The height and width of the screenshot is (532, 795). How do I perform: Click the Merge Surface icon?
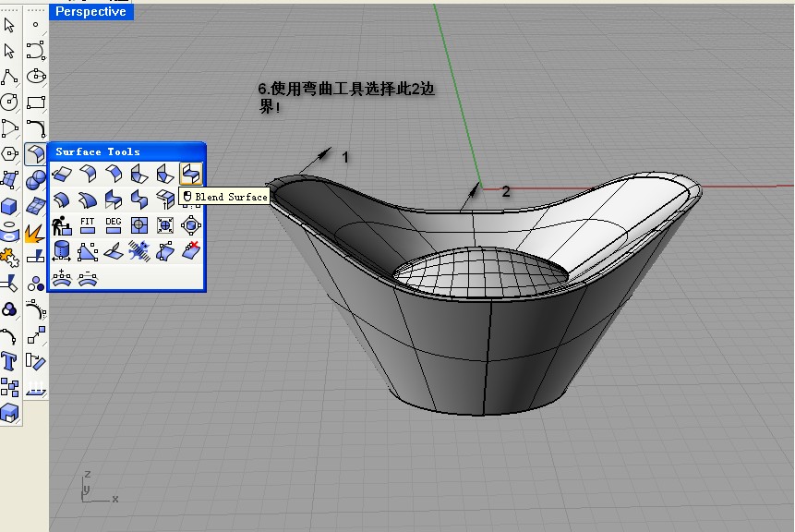(x=139, y=199)
